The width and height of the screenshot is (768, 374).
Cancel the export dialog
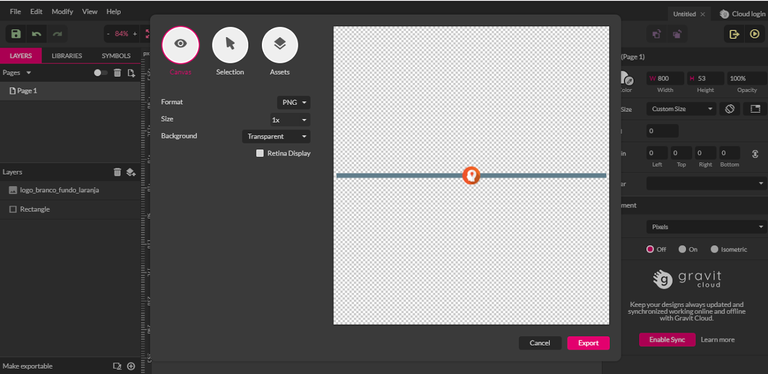click(x=540, y=343)
